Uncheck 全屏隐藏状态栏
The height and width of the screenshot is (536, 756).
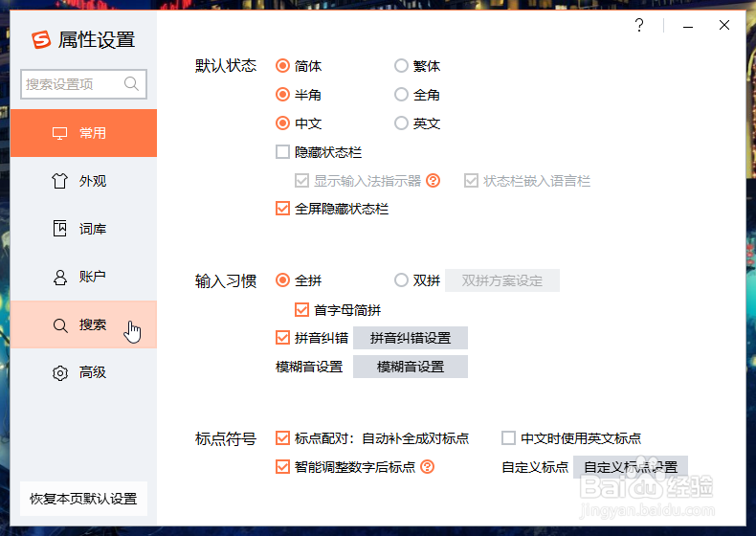(x=282, y=209)
